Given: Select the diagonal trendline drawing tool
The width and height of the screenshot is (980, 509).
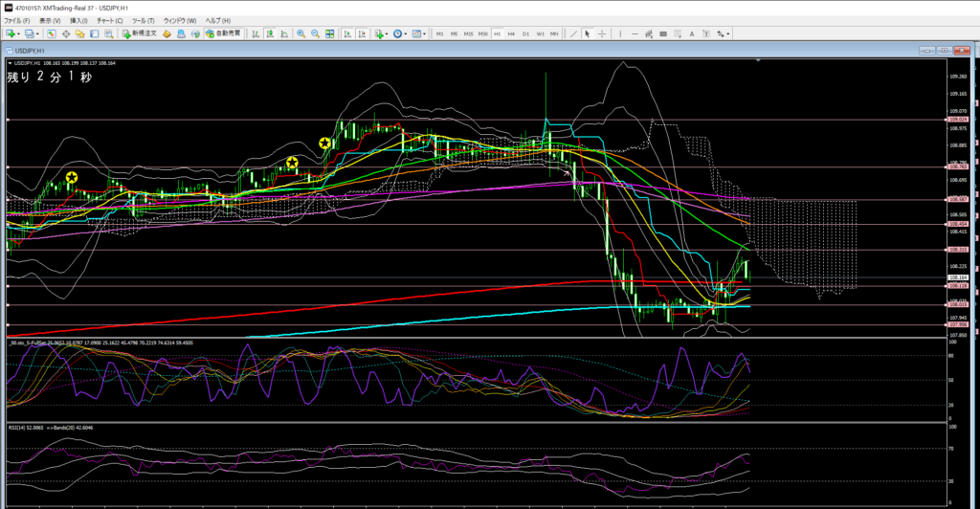Looking at the screenshot, I should (x=573, y=33).
